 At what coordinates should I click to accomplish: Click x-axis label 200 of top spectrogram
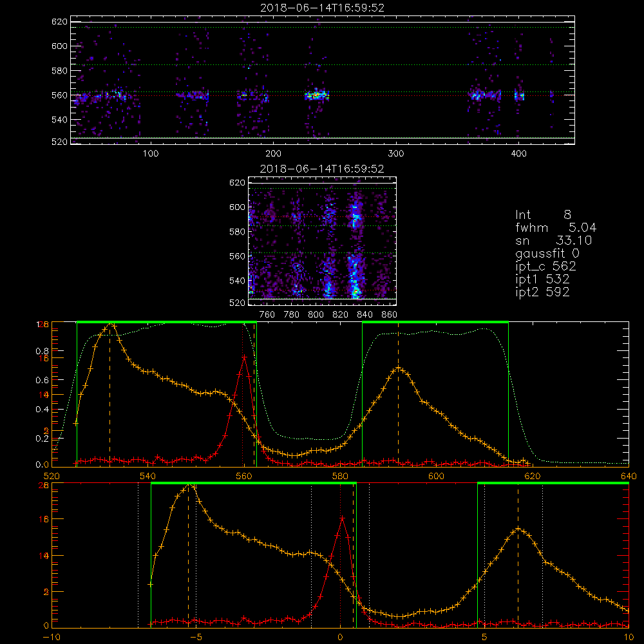coord(274,154)
